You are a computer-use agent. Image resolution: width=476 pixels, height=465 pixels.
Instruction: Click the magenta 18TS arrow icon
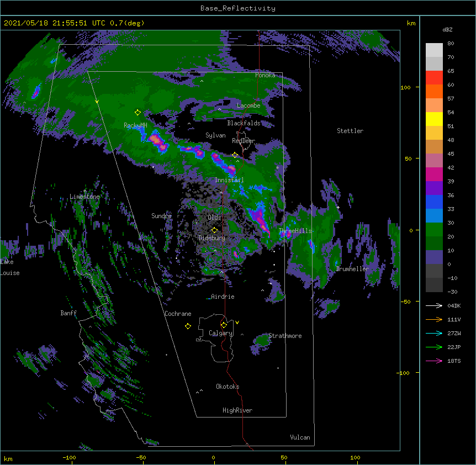pos(434,361)
